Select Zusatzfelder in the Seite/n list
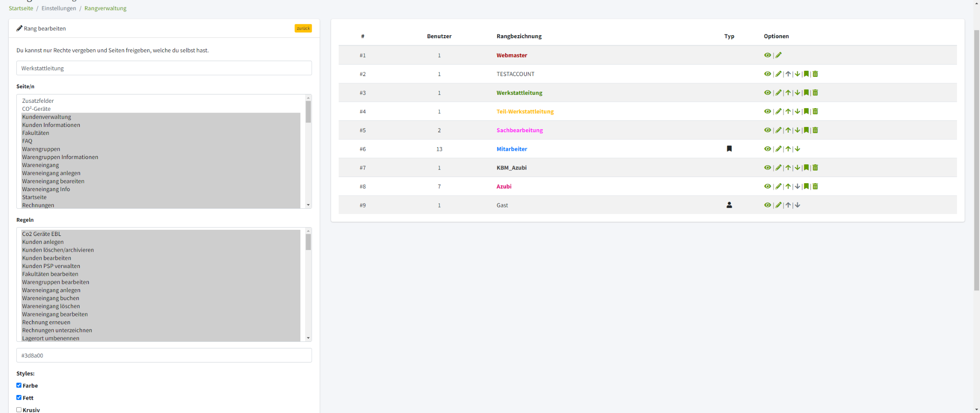 (x=38, y=101)
